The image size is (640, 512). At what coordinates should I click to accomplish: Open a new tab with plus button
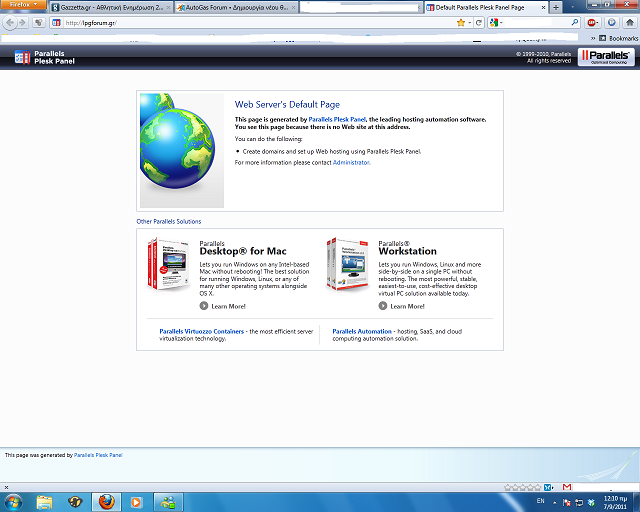556,7
